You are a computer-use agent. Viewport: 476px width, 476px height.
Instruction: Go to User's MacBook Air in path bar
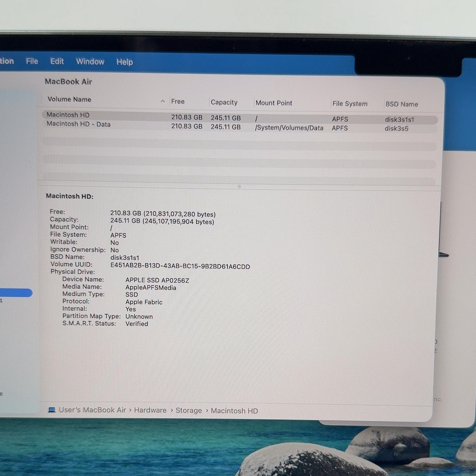(x=92, y=410)
